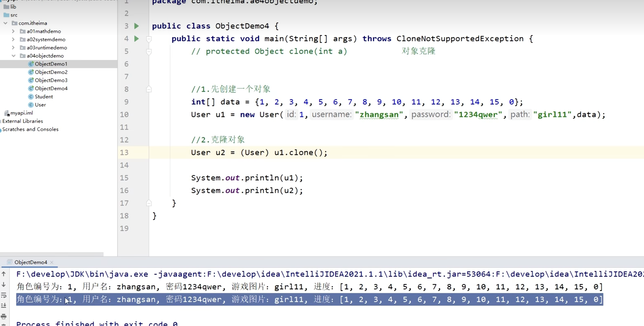This screenshot has width=644, height=326.
Task: Click the Print icon in console toolbar
Action: (x=4, y=316)
